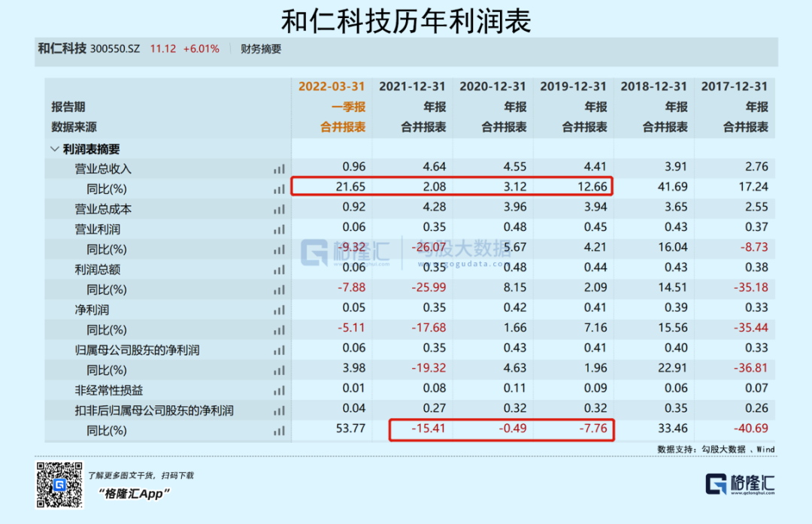Select the 2021-12-31 column header

pos(412,86)
